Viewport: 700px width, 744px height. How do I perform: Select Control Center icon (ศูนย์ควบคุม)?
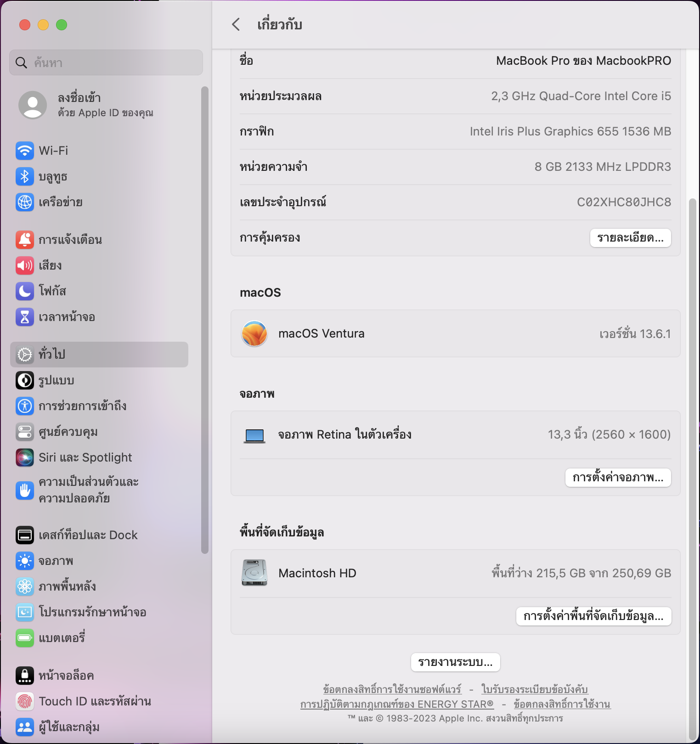tap(25, 432)
